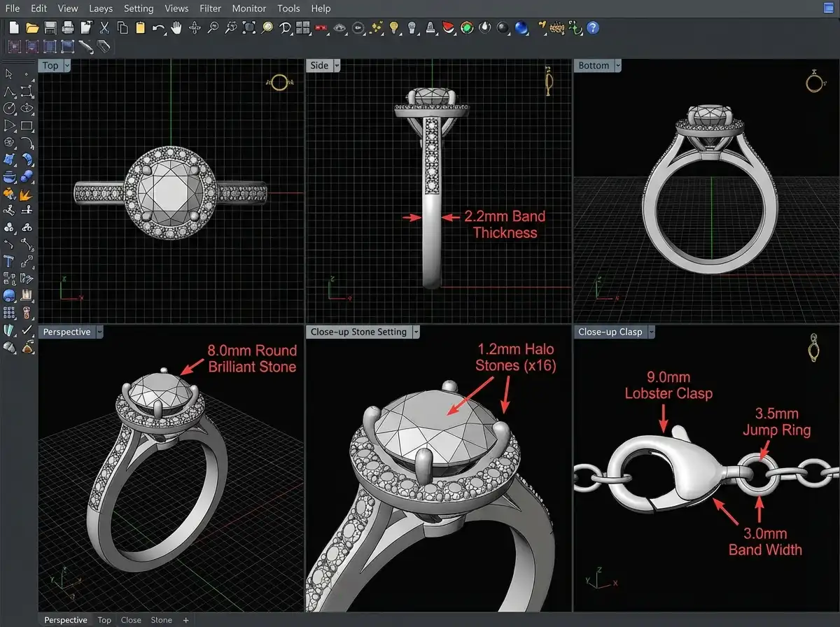Activate the Pan view hand tool
This screenshot has height=627, width=840.
175,28
